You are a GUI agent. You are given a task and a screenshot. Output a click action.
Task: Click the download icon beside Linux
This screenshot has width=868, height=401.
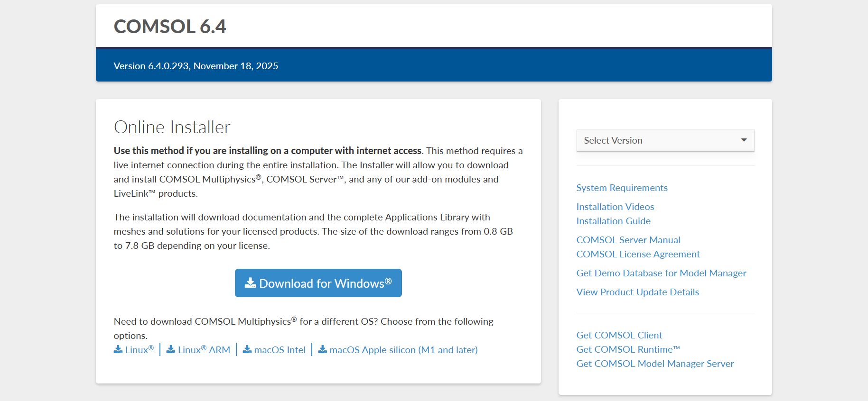coord(118,349)
